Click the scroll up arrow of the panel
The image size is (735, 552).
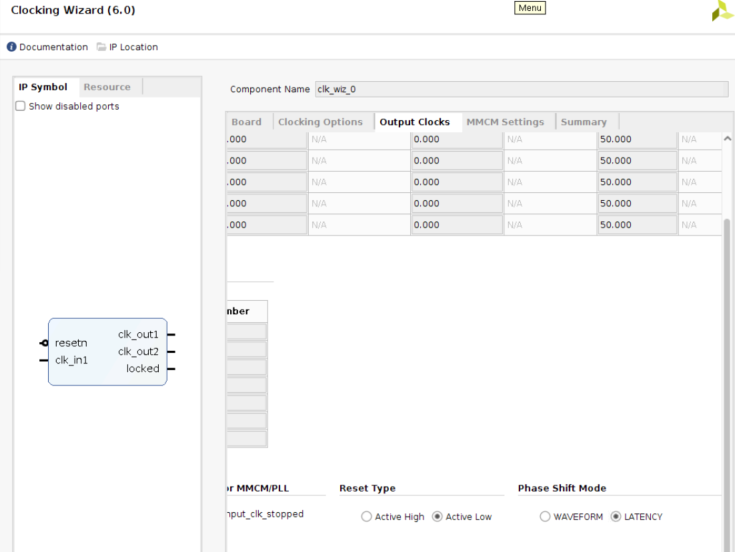click(727, 139)
